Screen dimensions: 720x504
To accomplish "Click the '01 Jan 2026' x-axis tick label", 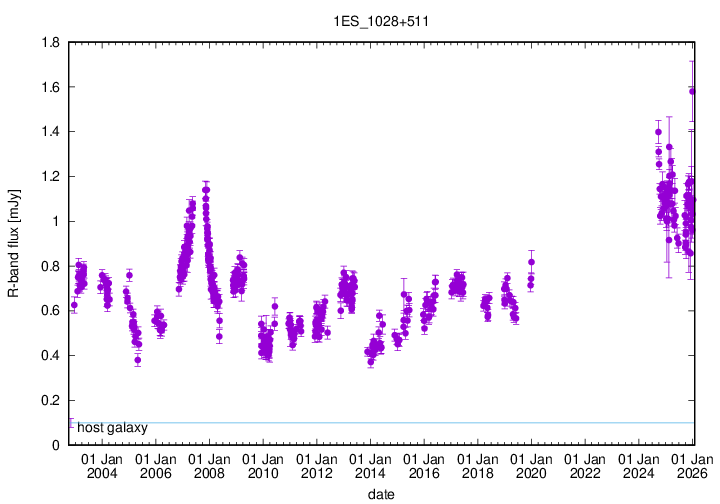I will pyautogui.click(x=694, y=466).
